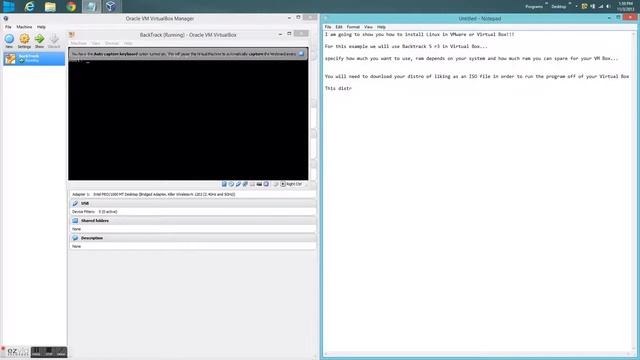Click the Right Ctrl host key indicator
640x360 pixels.
click(291, 184)
